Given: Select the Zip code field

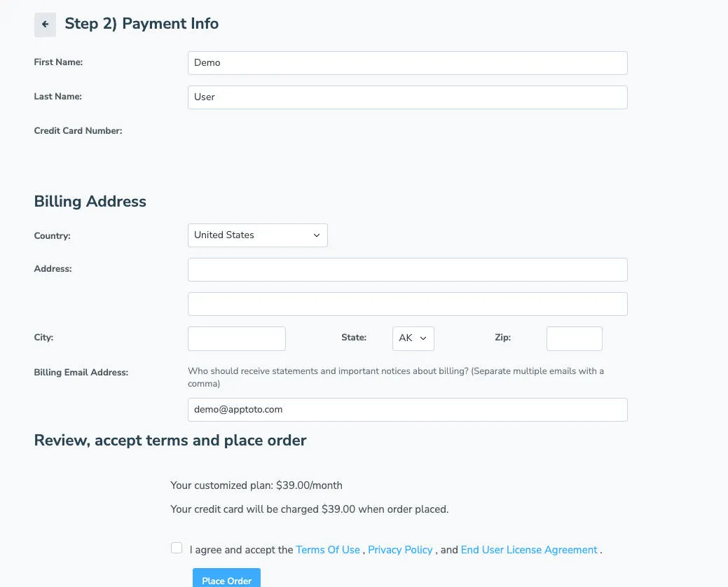Looking at the screenshot, I should click(574, 338).
